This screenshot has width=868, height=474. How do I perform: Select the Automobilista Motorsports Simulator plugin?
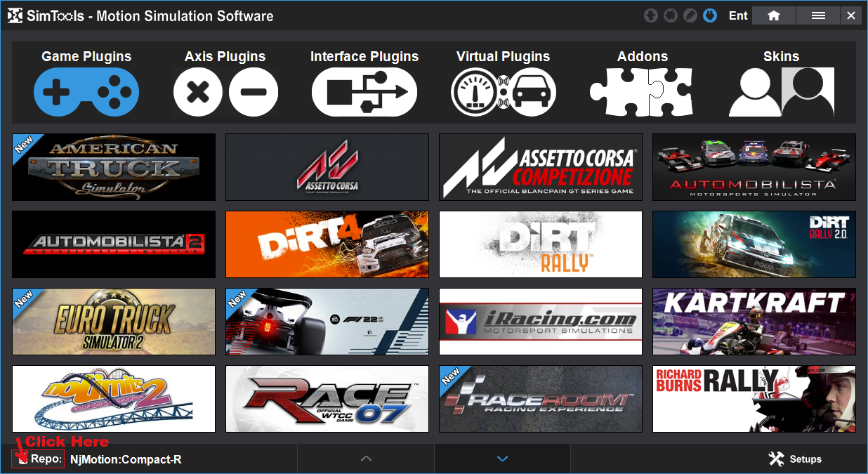(x=754, y=167)
